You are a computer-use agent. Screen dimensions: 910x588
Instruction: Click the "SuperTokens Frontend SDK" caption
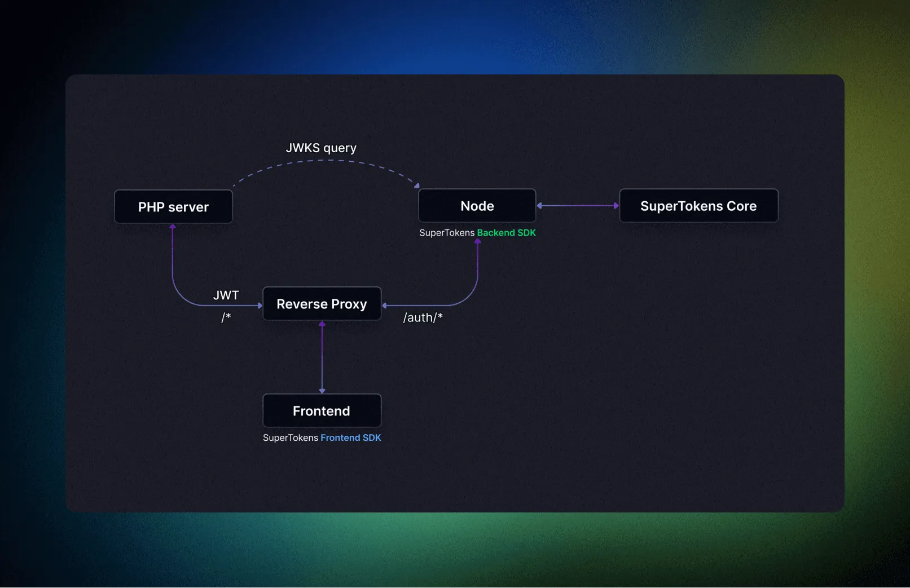tap(322, 437)
